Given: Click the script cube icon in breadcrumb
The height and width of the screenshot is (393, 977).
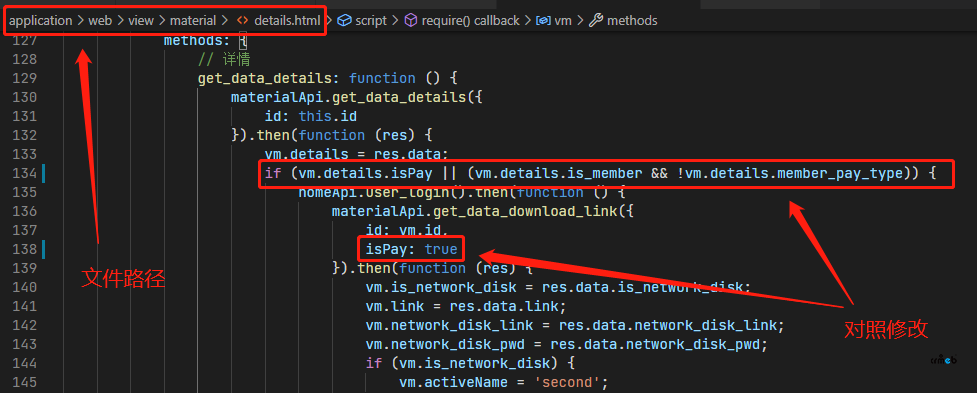Looking at the screenshot, I should click(x=344, y=21).
